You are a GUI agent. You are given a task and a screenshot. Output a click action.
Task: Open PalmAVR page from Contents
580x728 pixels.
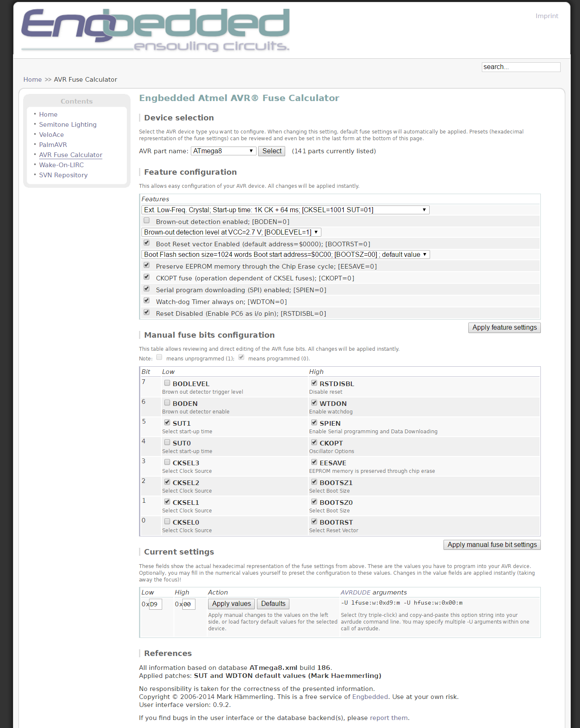[x=53, y=145]
